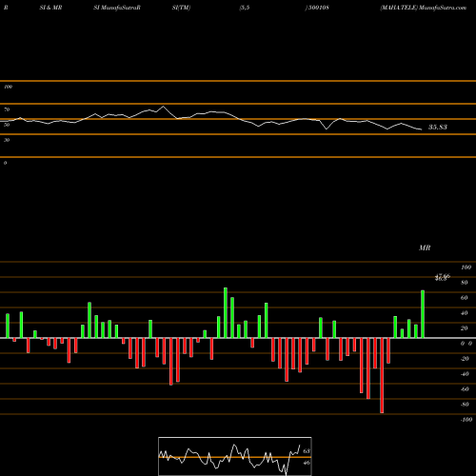
Task: Click the MR axis label 60
Action: 465,298
